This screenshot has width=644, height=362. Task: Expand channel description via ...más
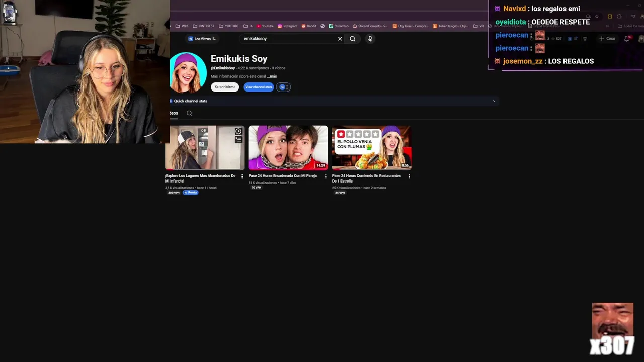tap(272, 76)
